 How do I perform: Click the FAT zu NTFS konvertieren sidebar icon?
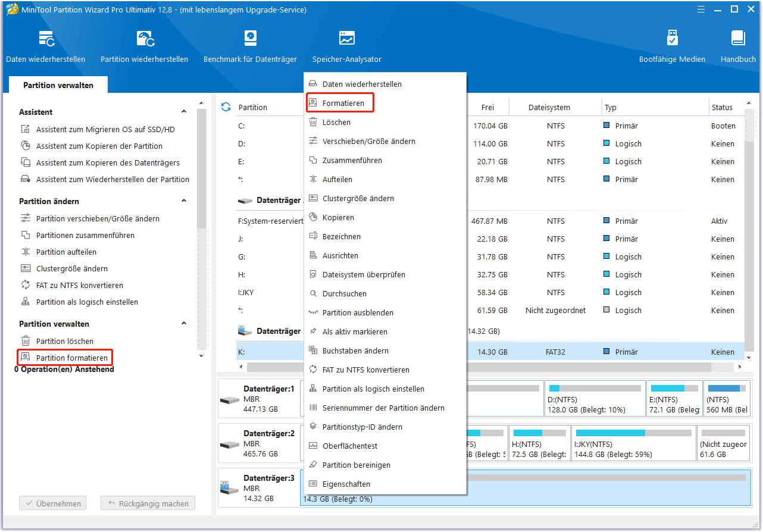[26, 285]
